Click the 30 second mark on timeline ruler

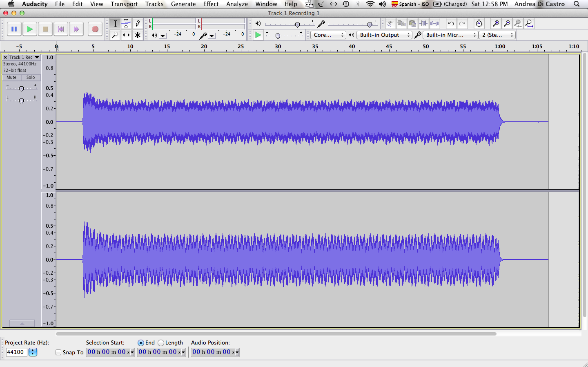278,47
